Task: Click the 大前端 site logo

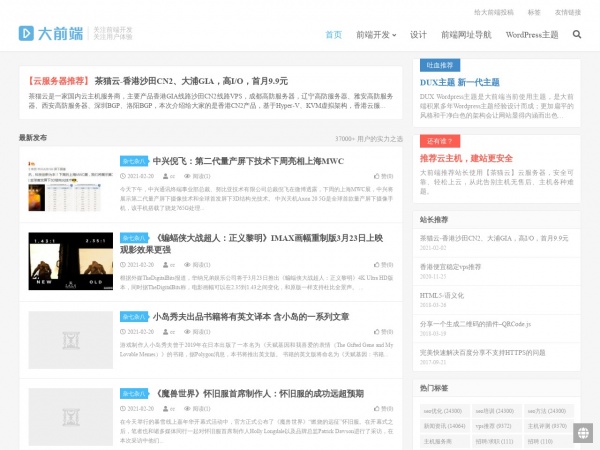Action: click(51, 34)
